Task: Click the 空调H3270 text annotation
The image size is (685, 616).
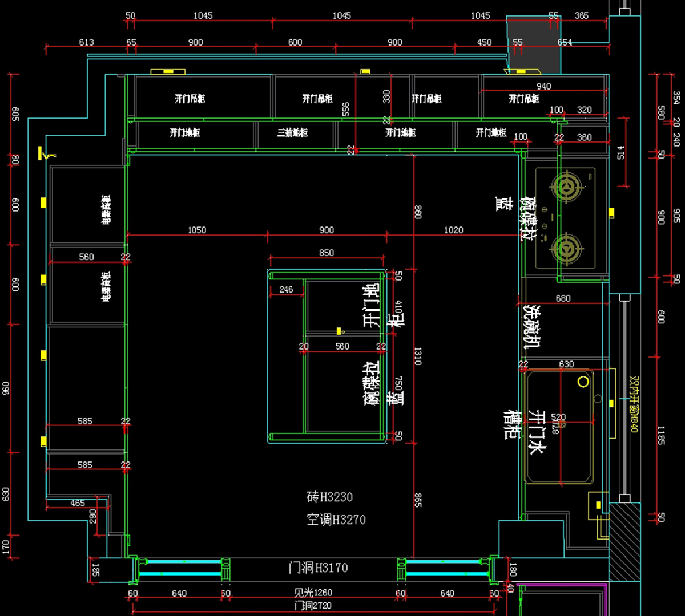Action: [336, 520]
